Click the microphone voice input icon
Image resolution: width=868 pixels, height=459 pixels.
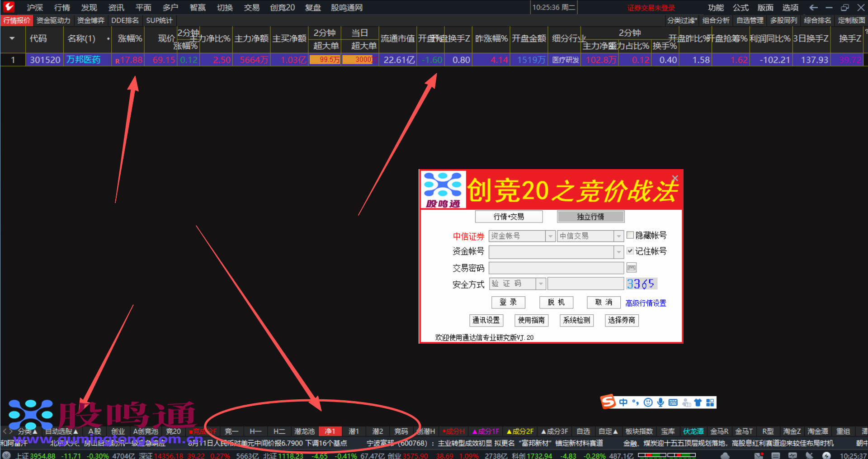(x=660, y=402)
